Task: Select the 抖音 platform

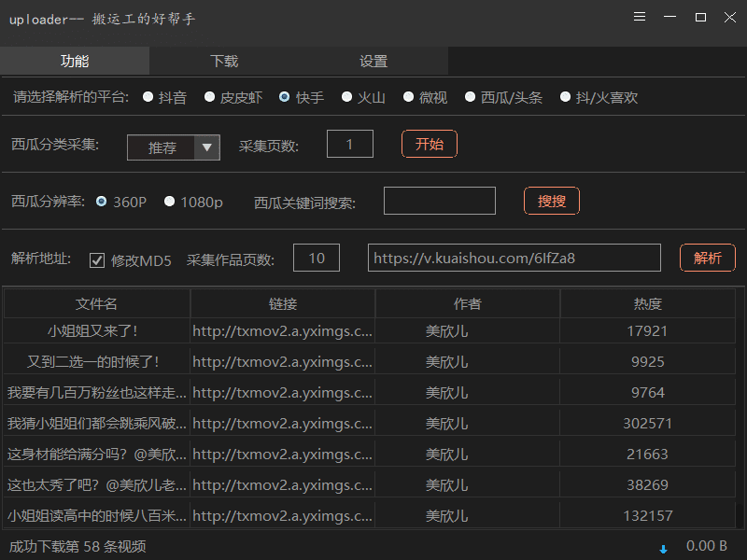Action: (148, 95)
